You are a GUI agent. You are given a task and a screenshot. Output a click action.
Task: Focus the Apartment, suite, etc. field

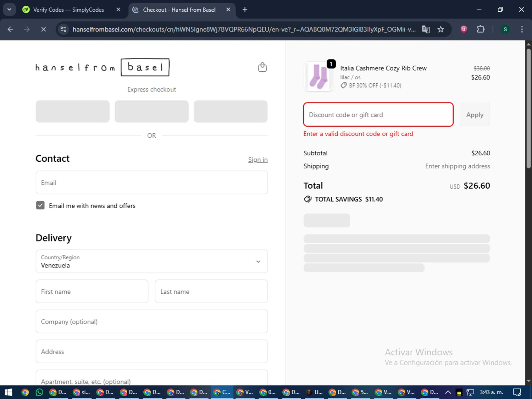(152, 378)
